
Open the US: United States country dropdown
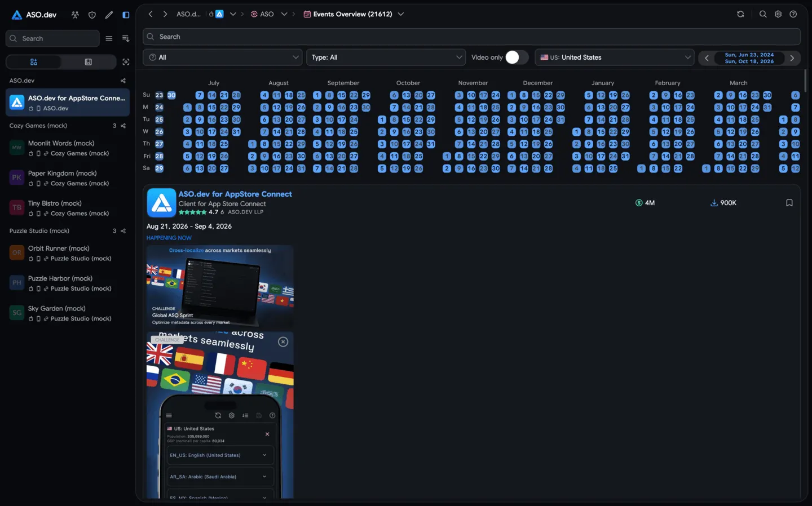[x=615, y=57]
